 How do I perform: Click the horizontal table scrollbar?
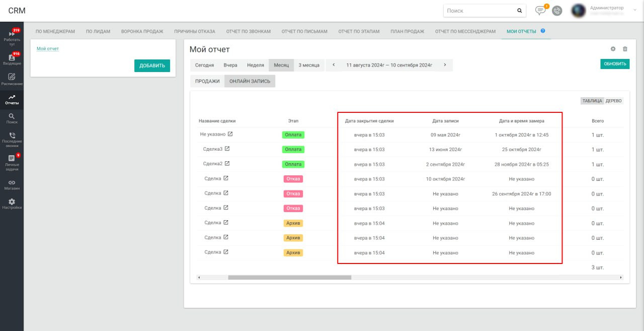(x=289, y=277)
